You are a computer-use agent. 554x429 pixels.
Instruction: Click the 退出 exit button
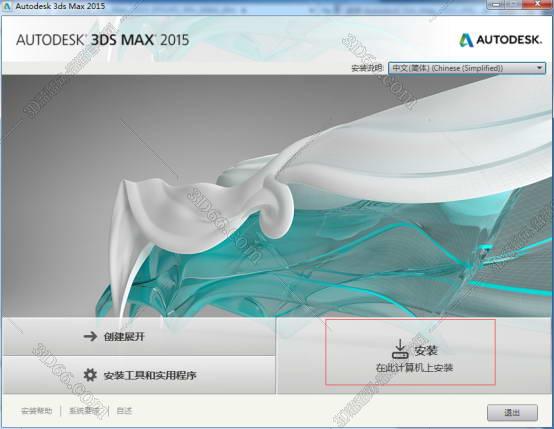[x=512, y=412]
